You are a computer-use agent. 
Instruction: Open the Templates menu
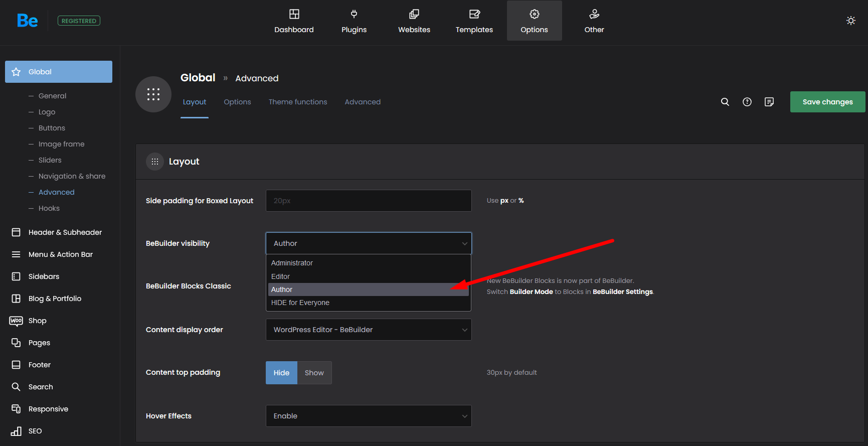[x=474, y=21]
